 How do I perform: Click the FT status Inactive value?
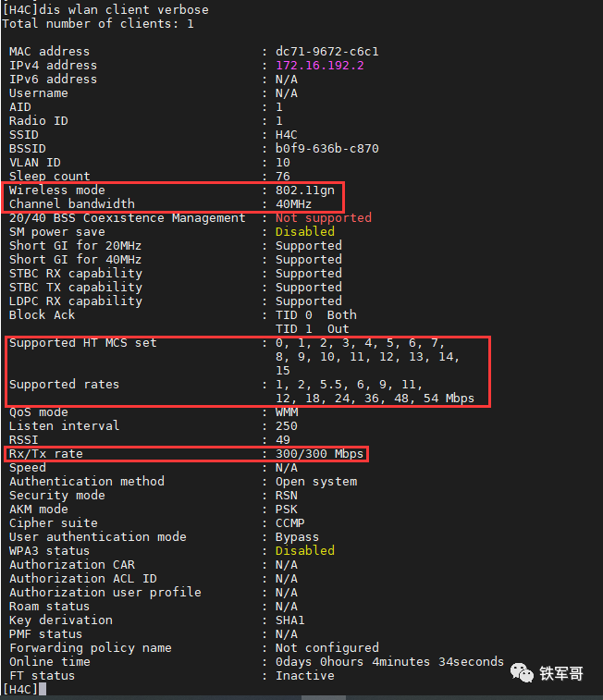pos(304,676)
